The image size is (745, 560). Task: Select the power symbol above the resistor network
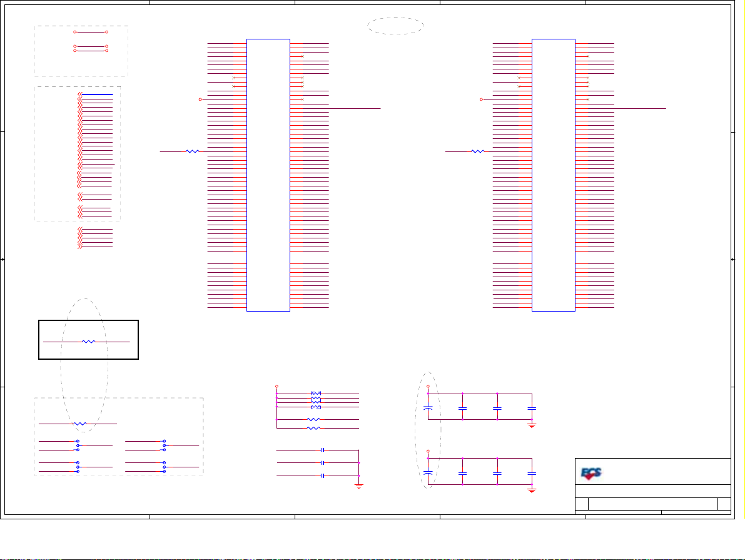click(x=276, y=387)
